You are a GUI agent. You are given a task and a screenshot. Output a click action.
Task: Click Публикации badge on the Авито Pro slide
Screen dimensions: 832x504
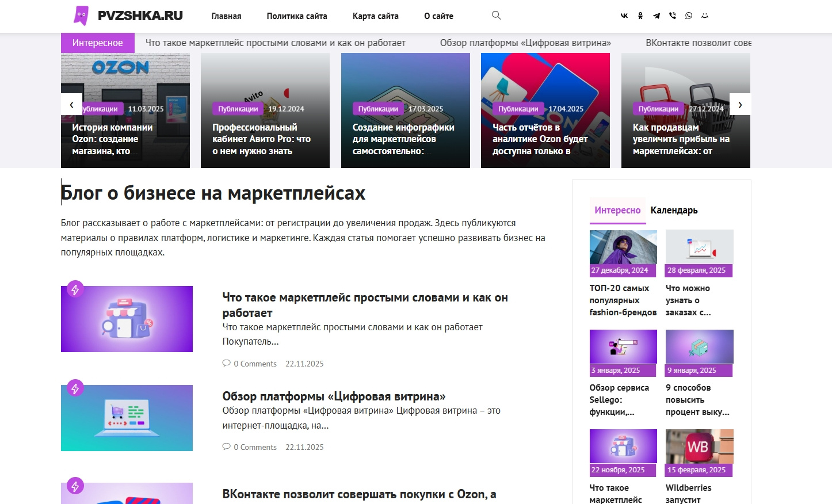238,109
